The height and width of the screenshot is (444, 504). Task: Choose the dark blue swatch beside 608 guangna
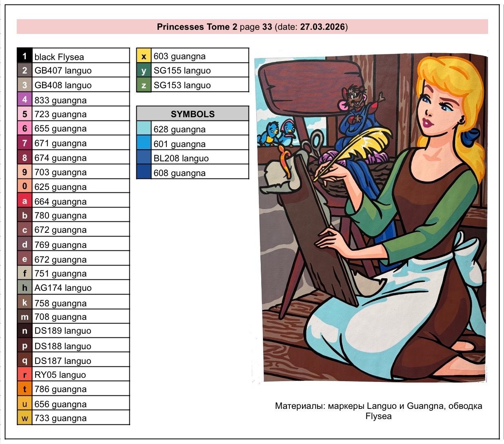[144, 172]
